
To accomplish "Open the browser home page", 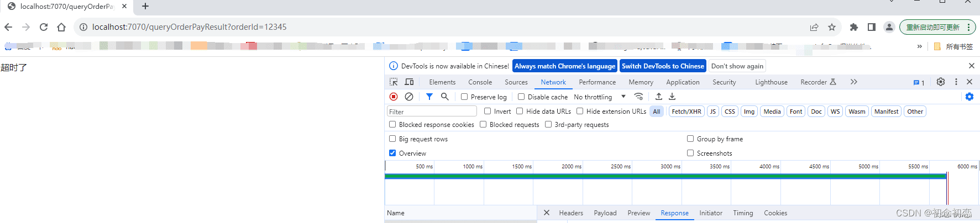I will tap(61, 27).
